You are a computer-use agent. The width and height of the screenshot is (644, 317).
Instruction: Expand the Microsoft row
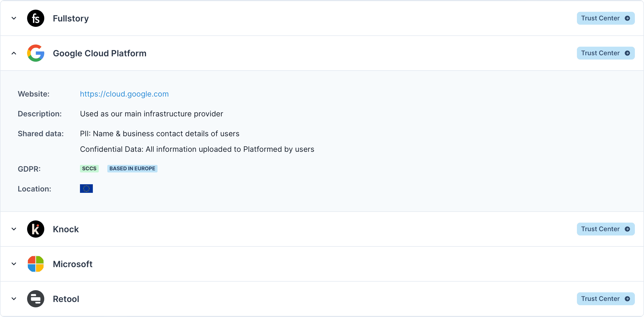click(14, 264)
